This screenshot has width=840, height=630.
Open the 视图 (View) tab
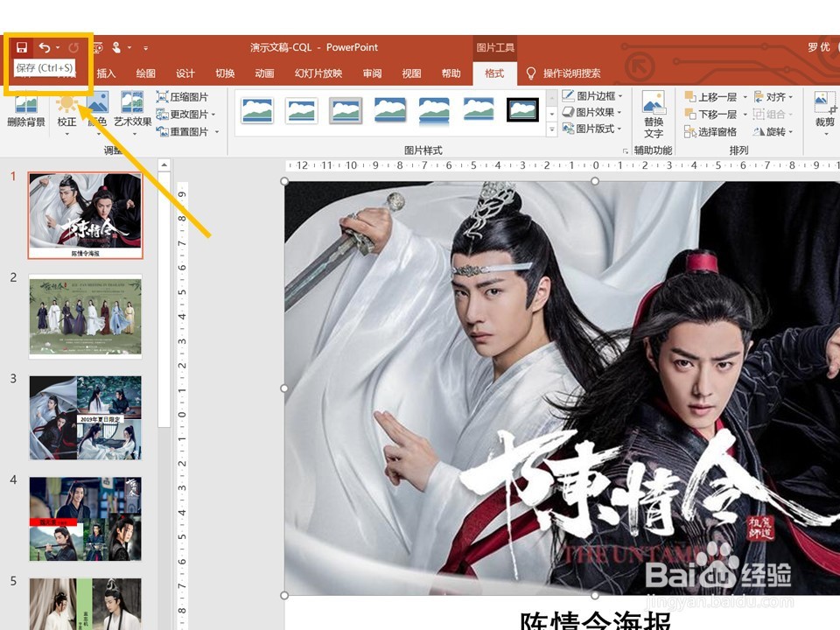[x=411, y=73]
